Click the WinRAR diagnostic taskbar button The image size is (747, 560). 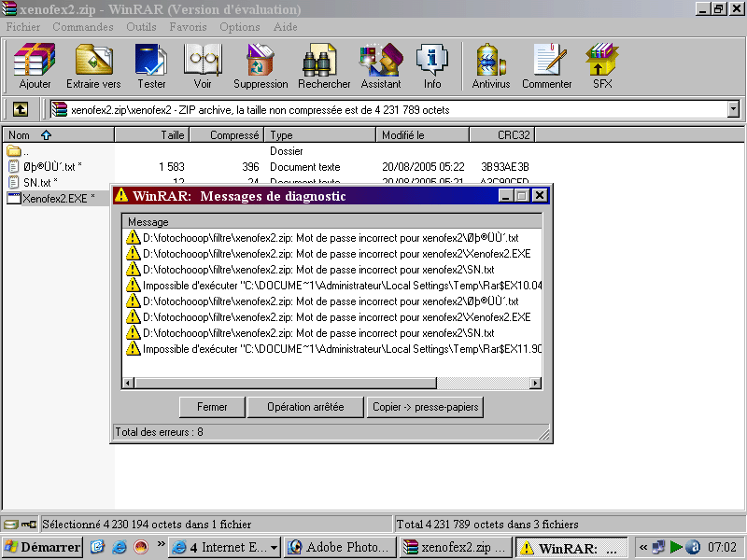click(572, 547)
